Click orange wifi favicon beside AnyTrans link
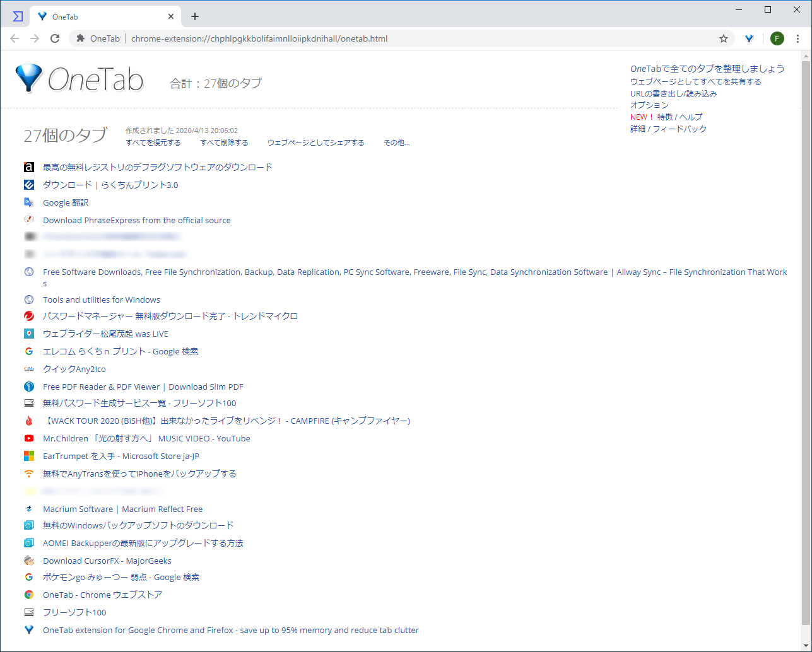 (29, 474)
